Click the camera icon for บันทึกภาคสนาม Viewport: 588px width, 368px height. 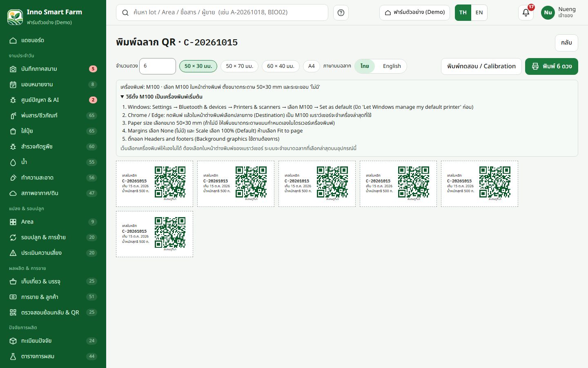13,69
